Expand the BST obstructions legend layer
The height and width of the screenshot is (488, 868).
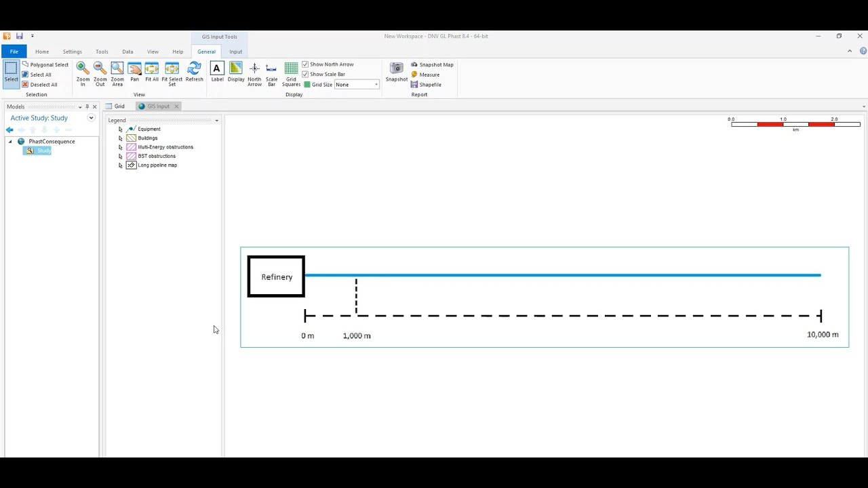tap(121, 156)
